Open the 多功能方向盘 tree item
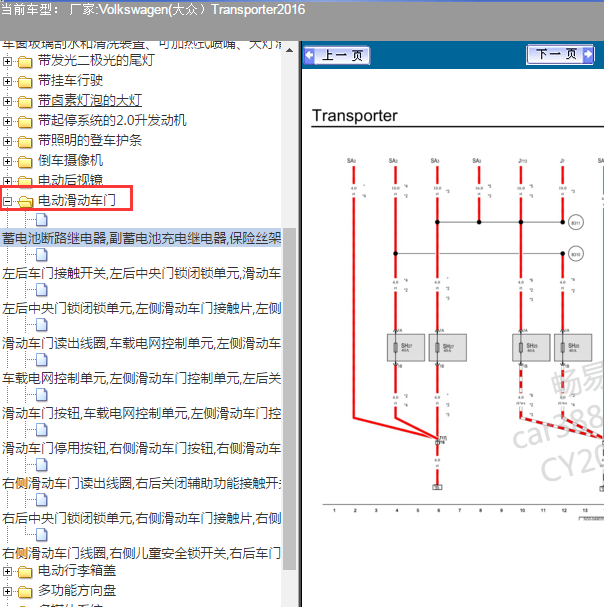The image size is (604, 607). [x=77, y=591]
